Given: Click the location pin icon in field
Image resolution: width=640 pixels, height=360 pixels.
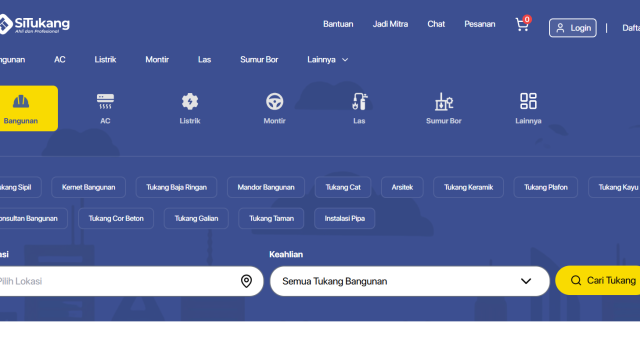Looking at the screenshot, I should 246,281.
